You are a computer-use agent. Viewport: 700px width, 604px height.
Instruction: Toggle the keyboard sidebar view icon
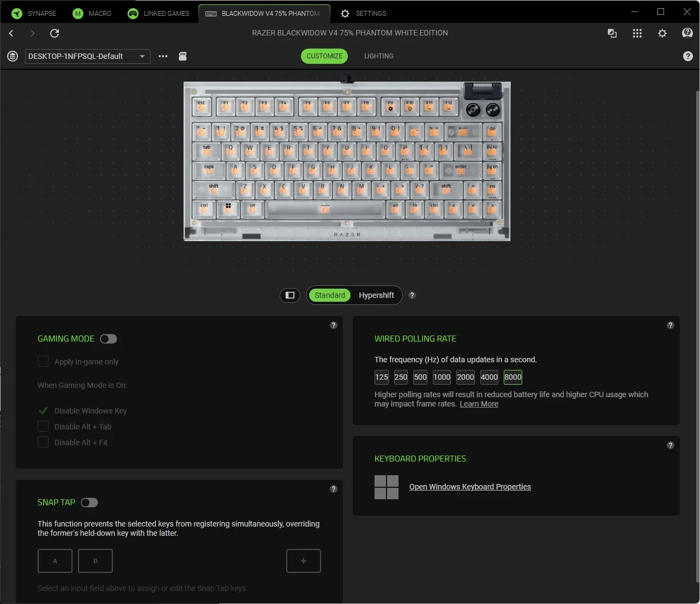click(290, 295)
